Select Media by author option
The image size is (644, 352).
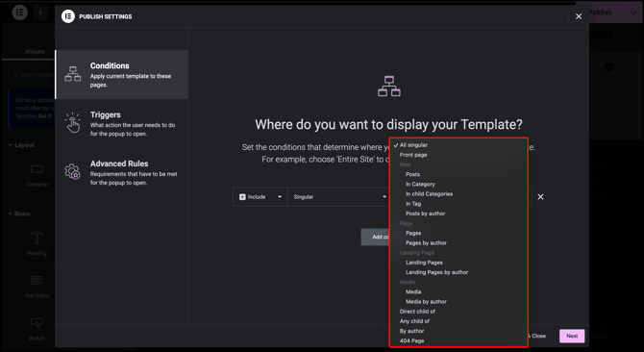pos(426,301)
